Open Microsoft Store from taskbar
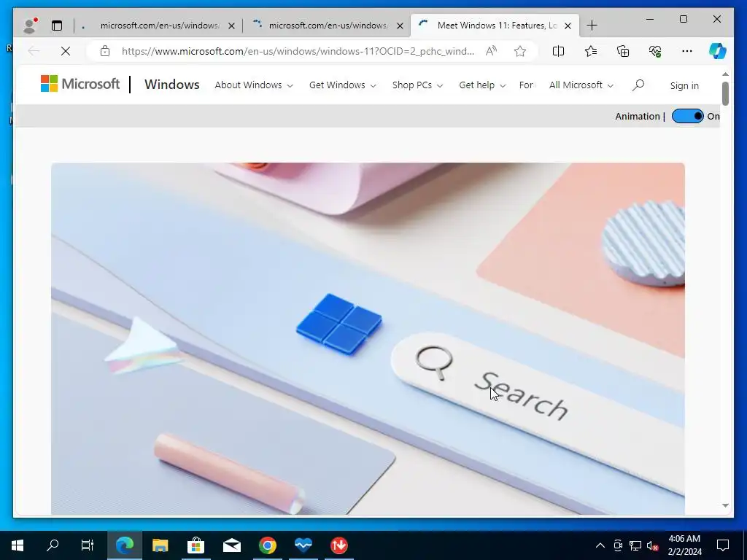 [x=196, y=545]
